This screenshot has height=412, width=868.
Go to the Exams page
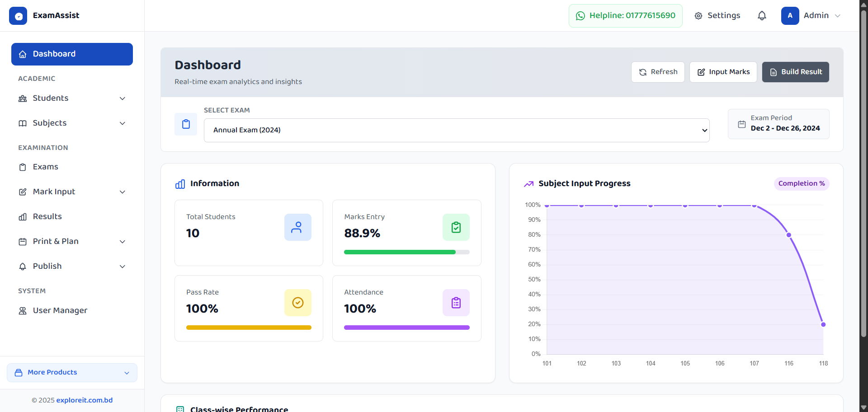coord(45,167)
